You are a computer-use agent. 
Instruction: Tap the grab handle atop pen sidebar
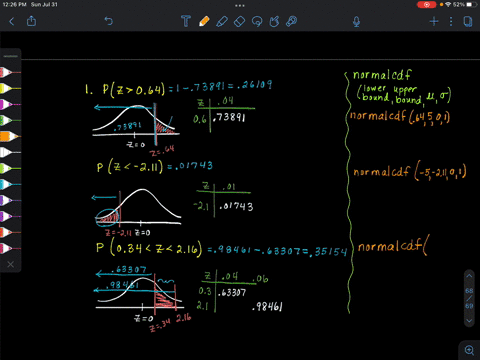click(11, 56)
